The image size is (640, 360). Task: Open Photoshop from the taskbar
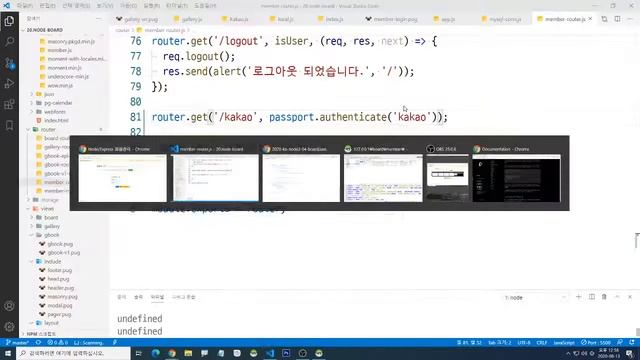coord(286,353)
